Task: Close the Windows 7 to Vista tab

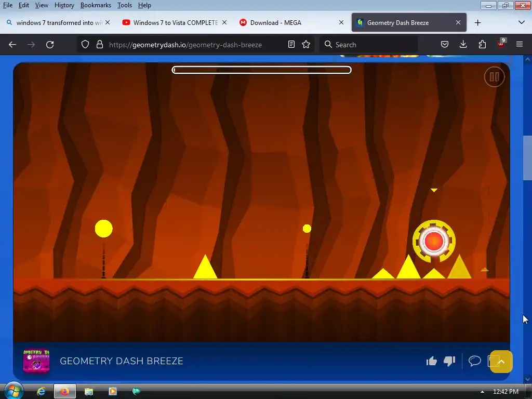Action: point(224,22)
